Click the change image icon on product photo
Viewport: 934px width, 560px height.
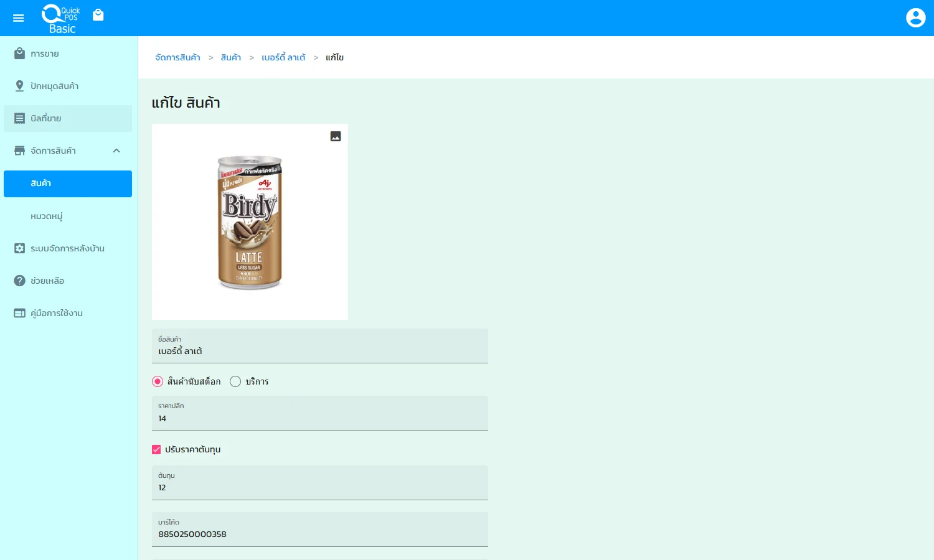click(336, 136)
